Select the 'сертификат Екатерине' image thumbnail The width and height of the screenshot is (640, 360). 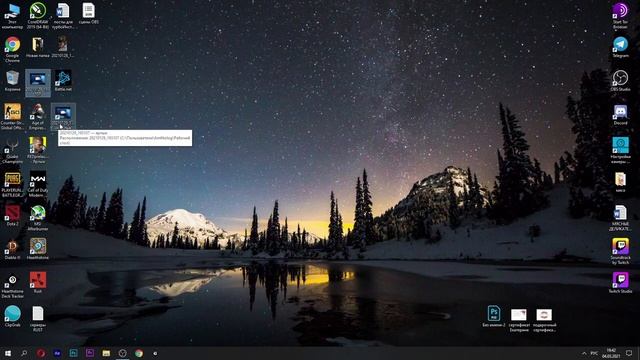[519, 320]
